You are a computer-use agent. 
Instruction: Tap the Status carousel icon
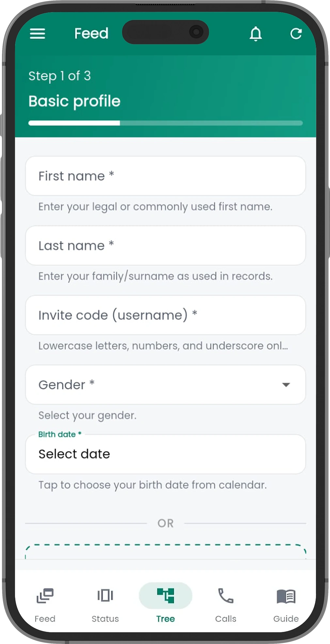105,595
